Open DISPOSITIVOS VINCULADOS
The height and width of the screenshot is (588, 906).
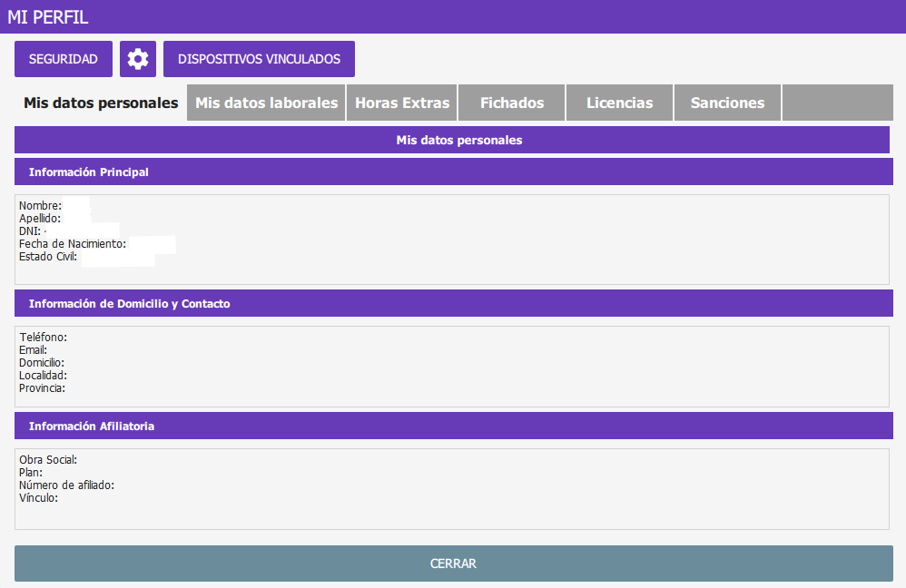point(259,58)
